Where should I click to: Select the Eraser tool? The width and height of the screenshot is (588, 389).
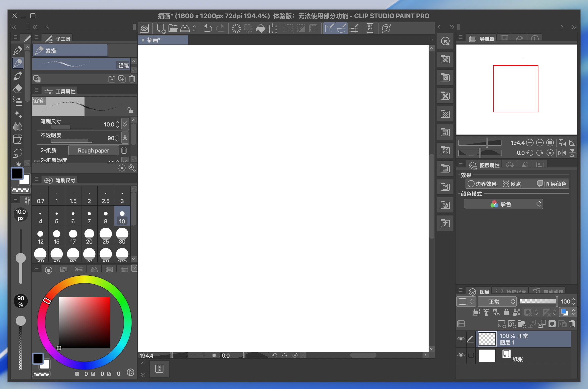coord(17,89)
